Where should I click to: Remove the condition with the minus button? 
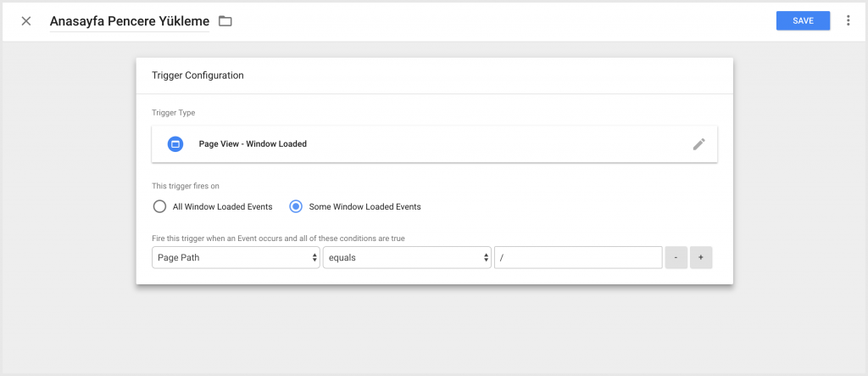(676, 257)
